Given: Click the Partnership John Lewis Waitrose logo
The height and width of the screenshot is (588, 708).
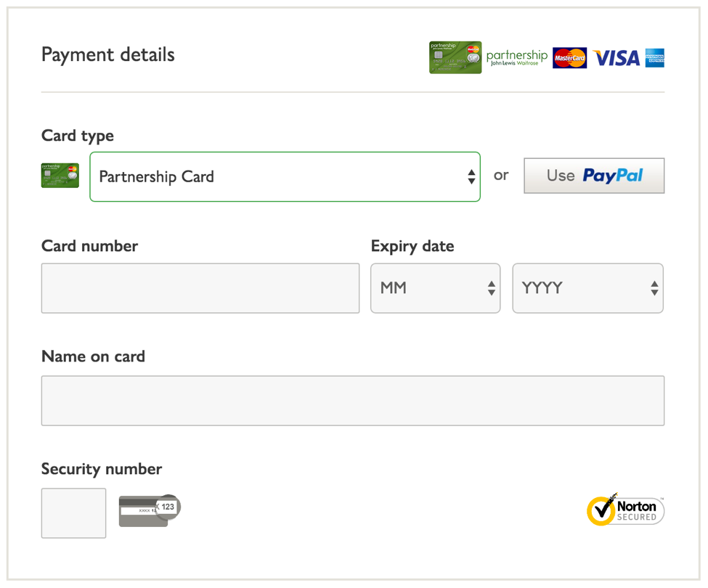Looking at the screenshot, I should click(x=516, y=58).
